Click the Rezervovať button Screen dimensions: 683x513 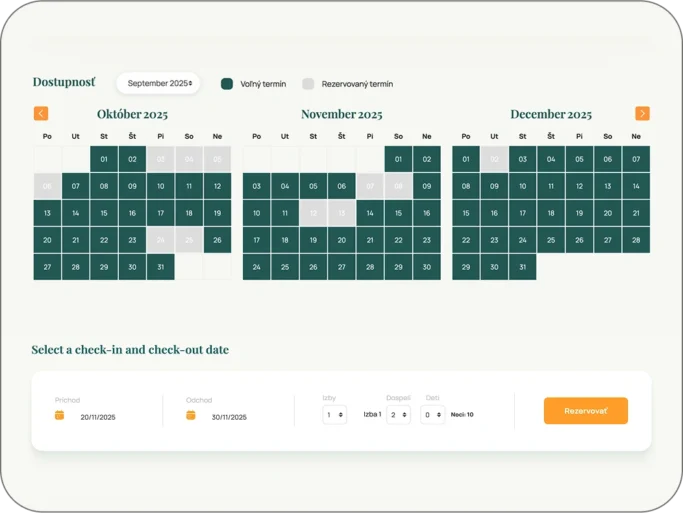[x=586, y=411]
